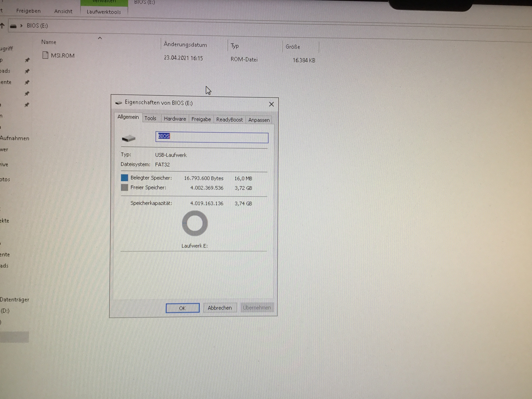Click the drive icon in Properties dialog
Image resolution: width=532 pixels, height=399 pixels.
pyautogui.click(x=129, y=138)
